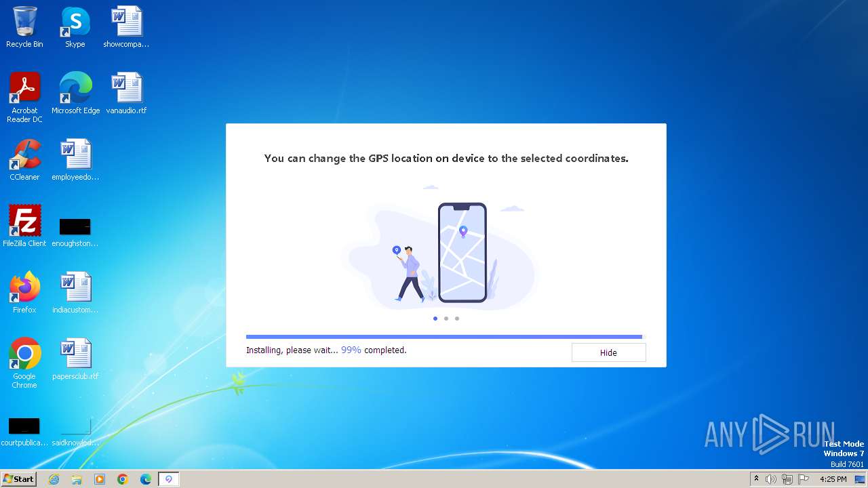
Task: Open the volume speaker tray icon
Action: tap(771, 479)
